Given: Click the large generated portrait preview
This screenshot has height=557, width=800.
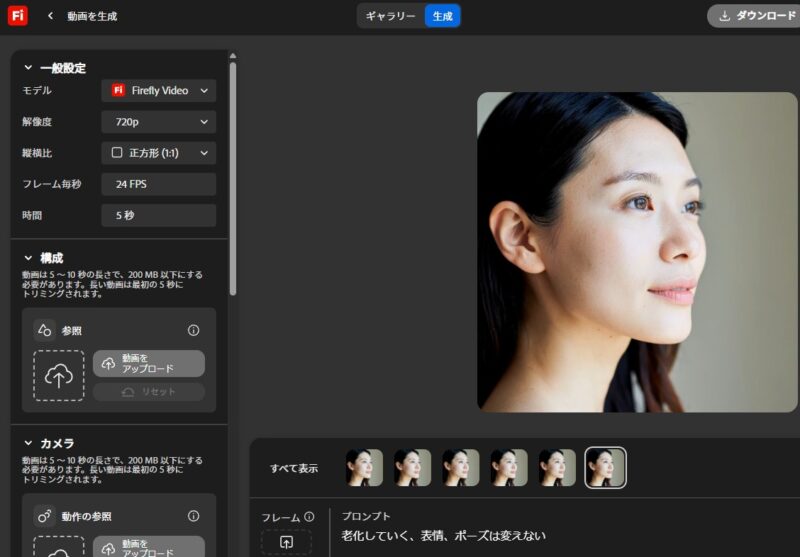Looking at the screenshot, I should [x=637, y=252].
